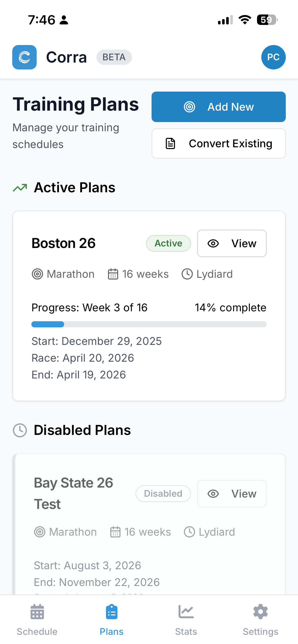Select the Plans clipboard icon in bottom navigation

coord(112,612)
